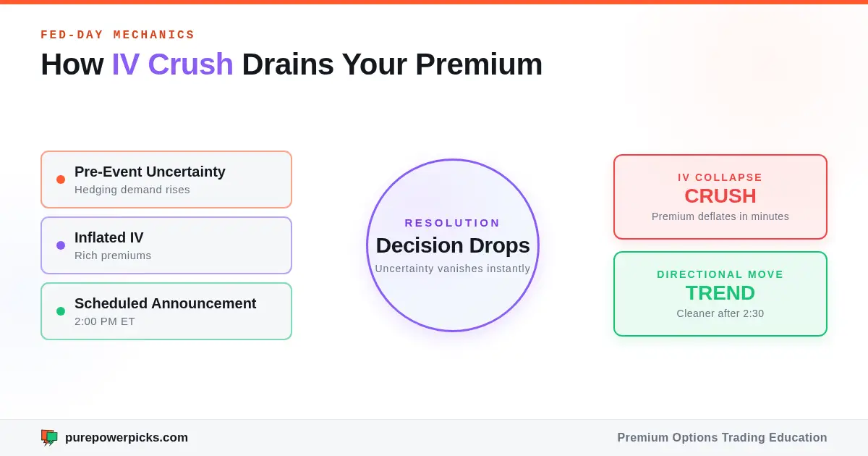This screenshot has width=868, height=456.
Task: Click the orange accent bar at top
Action: (434, 2)
